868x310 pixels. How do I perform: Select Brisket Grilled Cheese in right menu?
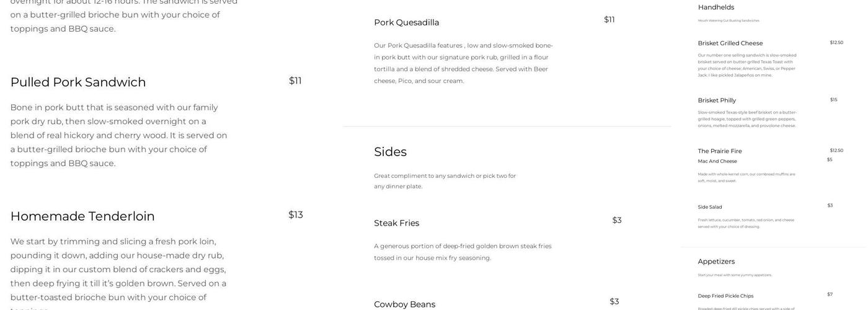(x=730, y=43)
